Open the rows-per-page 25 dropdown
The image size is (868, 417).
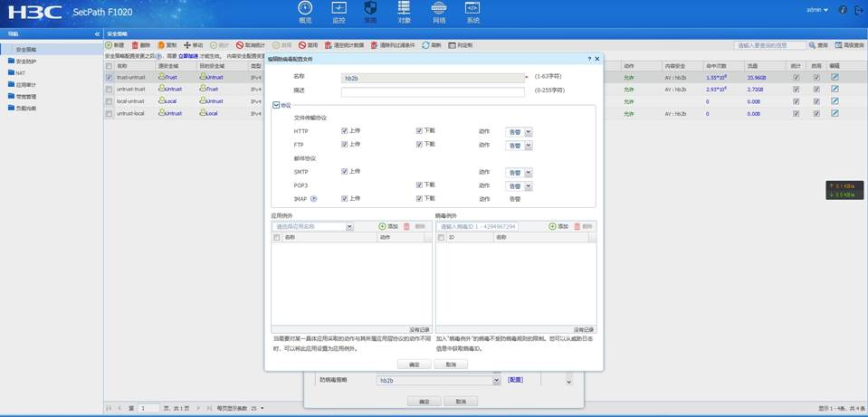pos(257,408)
